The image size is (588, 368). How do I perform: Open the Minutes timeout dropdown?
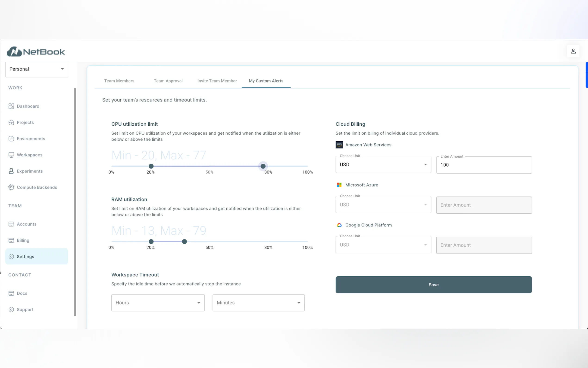(258, 303)
